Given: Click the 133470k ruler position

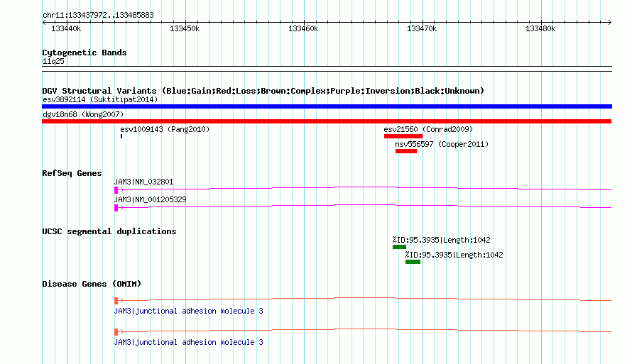Looking at the screenshot, I should point(422,28).
